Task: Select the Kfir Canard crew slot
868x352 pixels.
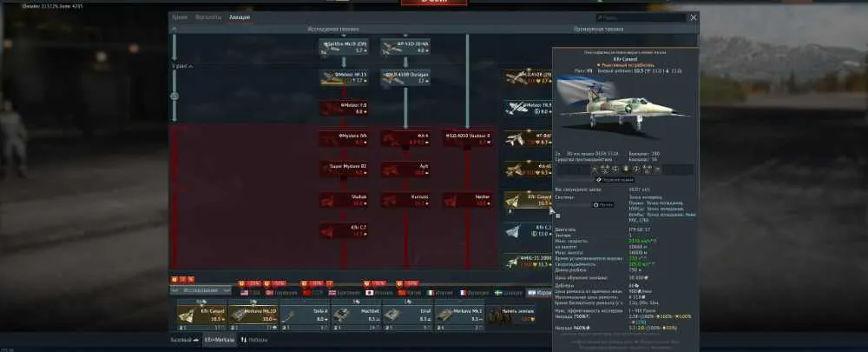Action: coord(201,315)
